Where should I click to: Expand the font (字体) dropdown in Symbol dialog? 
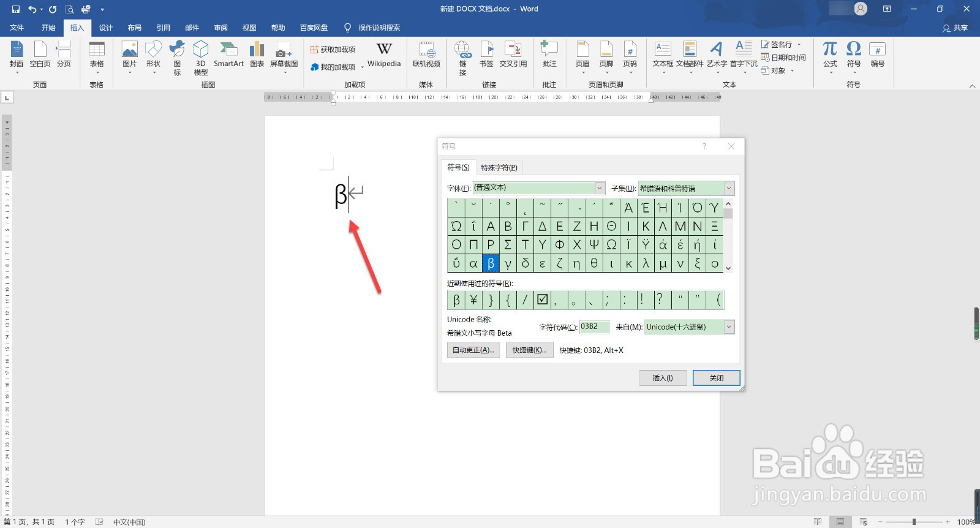click(600, 188)
